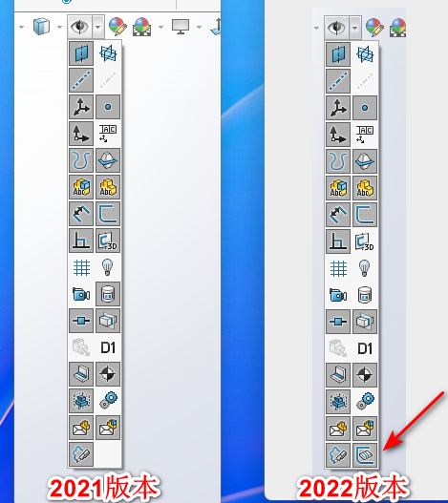
Task: Toggle View Planes in left 2021 flyout
Action: 81,53
